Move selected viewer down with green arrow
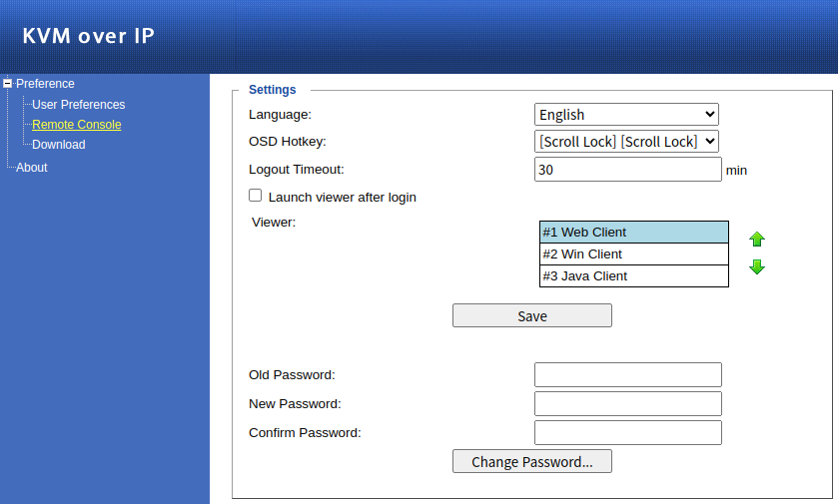Viewport: 838px width, 504px height. click(x=757, y=266)
